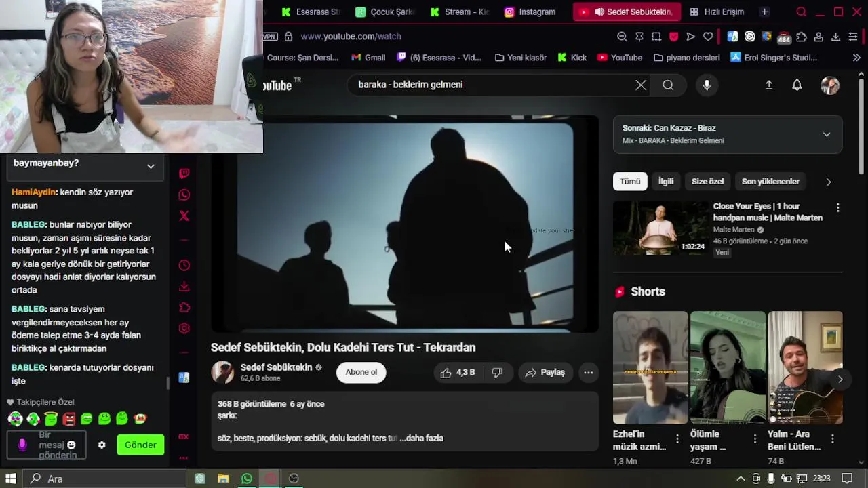Open YouTube account avatar menu
The image size is (868, 488).
[830, 85]
